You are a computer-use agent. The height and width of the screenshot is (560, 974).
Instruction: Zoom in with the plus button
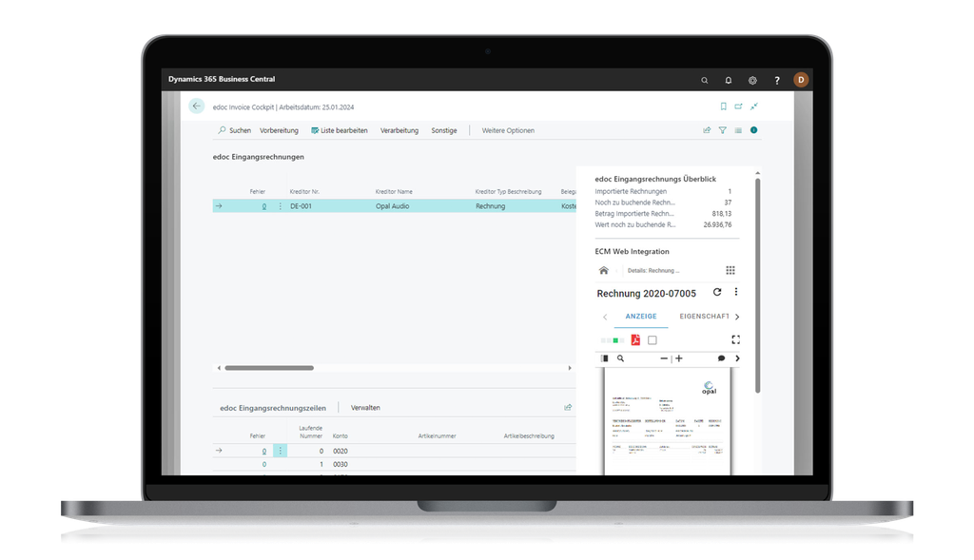pos(679,358)
